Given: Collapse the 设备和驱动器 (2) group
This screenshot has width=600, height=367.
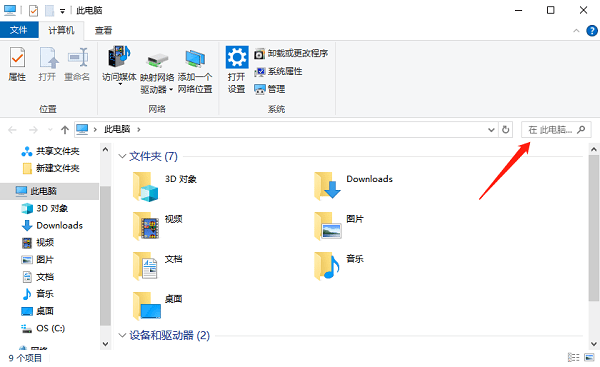Looking at the screenshot, I should tap(122, 336).
